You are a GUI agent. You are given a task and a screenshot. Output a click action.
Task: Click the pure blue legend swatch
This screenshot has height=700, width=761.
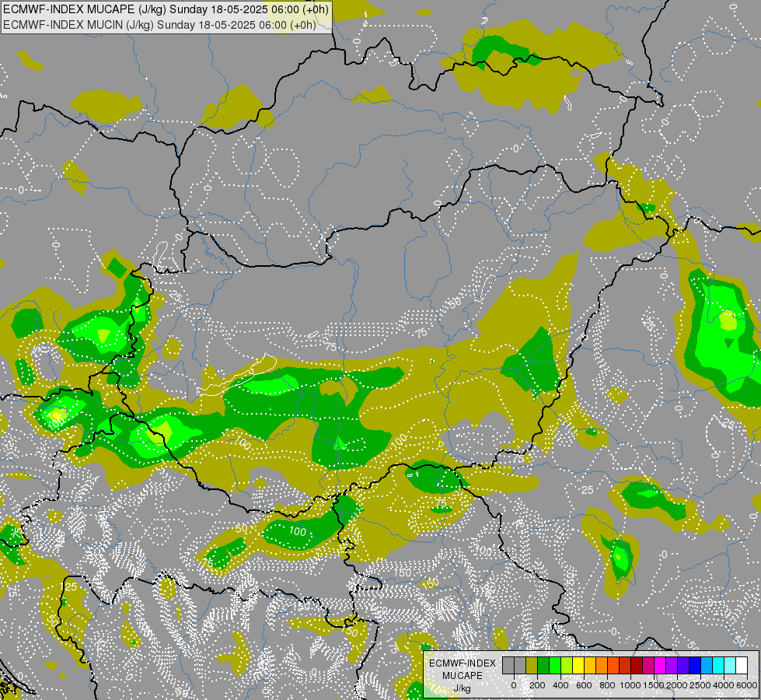[x=696, y=666]
